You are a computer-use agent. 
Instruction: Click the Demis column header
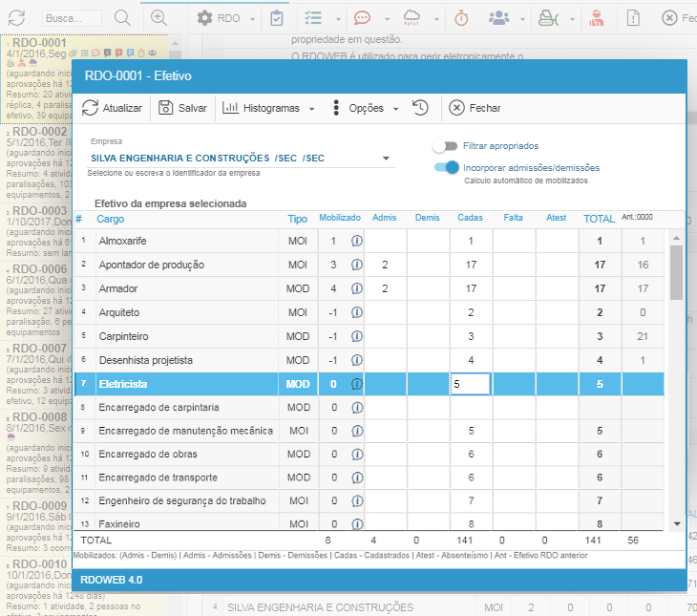427,218
